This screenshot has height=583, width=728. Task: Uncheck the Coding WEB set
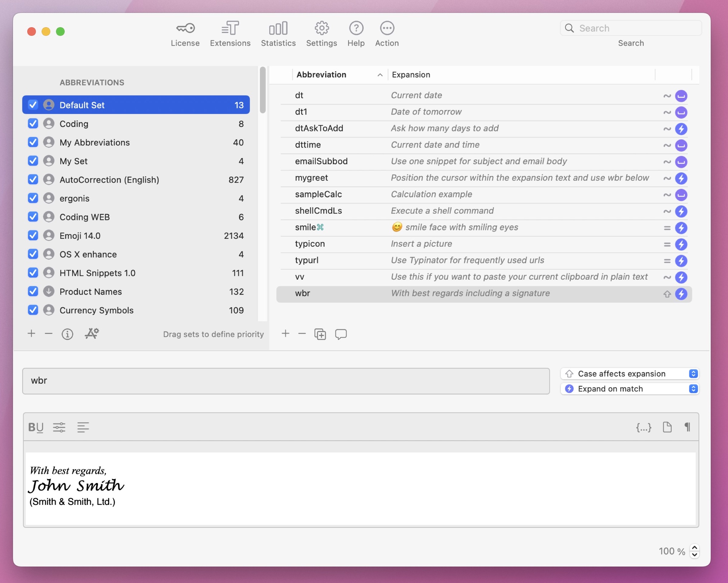pyautogui.click(x=33, y=217)
